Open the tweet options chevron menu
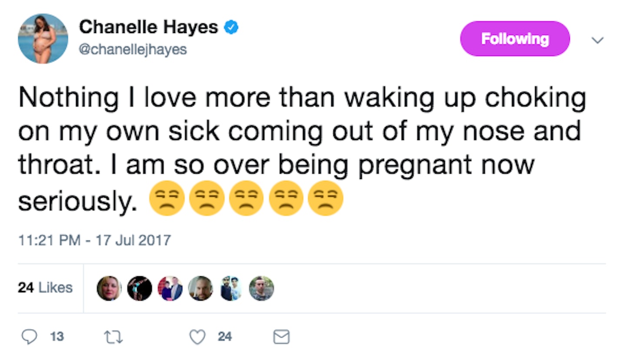The height and width of the screenshot is (364, 626). pos(598,40)
